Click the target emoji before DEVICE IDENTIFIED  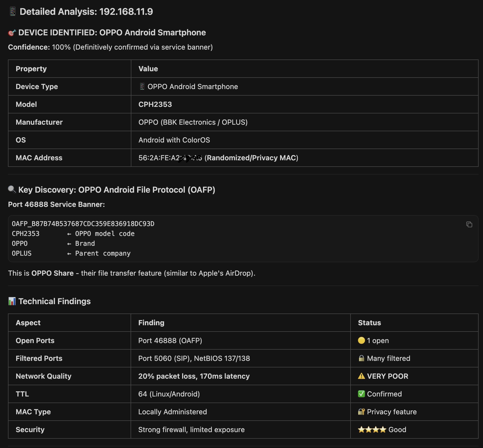[12, 33]
